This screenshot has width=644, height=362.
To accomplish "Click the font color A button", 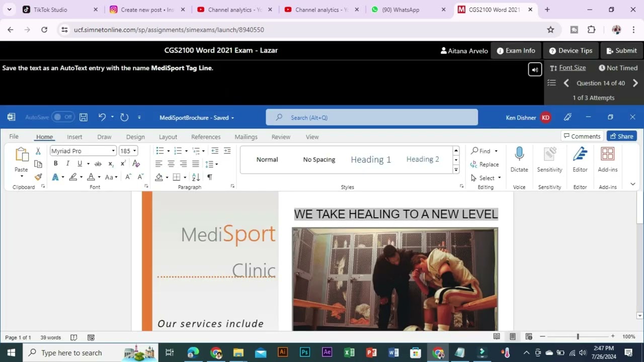I will coord(91,177).
